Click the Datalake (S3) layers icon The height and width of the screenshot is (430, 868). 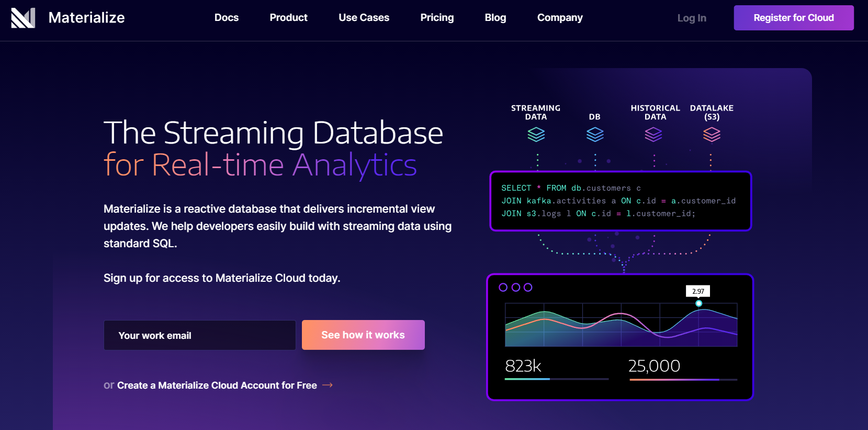(x=712, y=135)
